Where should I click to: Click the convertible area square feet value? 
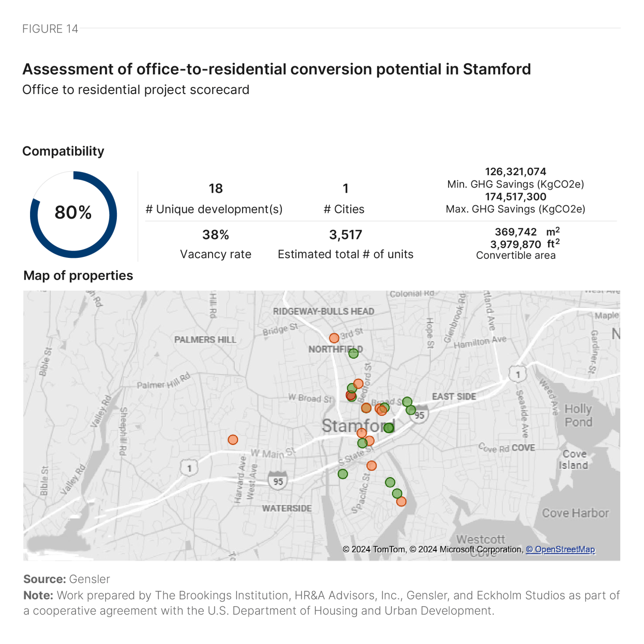tap(516, 244)
